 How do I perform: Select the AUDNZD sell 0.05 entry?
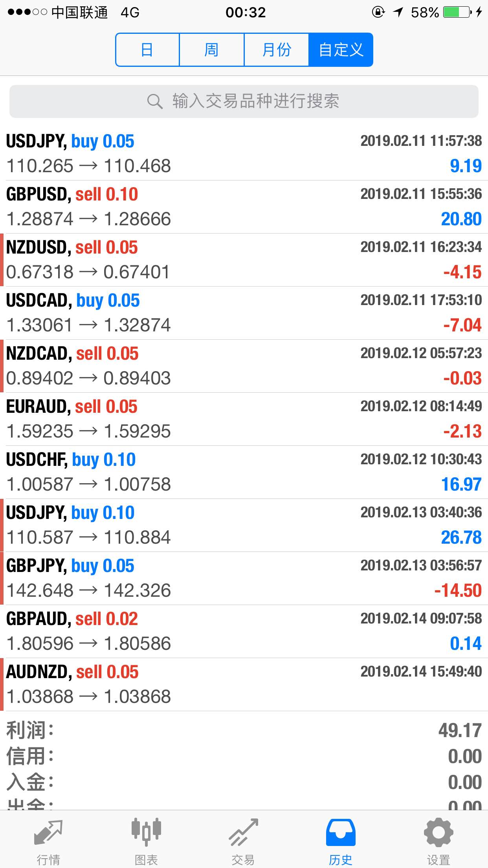tap(244, 684)
